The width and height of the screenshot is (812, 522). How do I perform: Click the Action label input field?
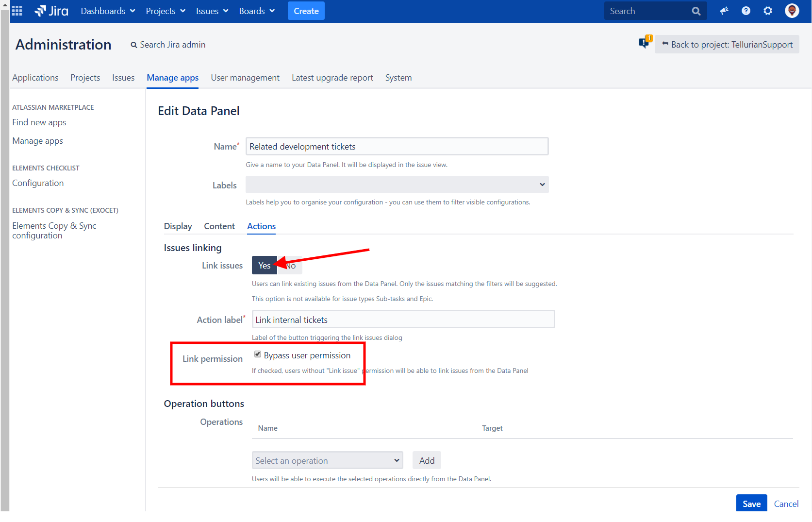[x=403, y=319]
